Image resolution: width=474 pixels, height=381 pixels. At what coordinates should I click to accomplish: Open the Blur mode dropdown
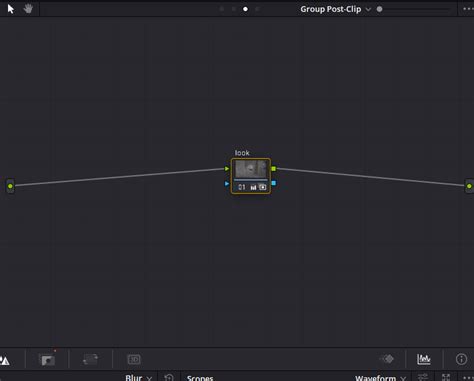tap(138, 378)
